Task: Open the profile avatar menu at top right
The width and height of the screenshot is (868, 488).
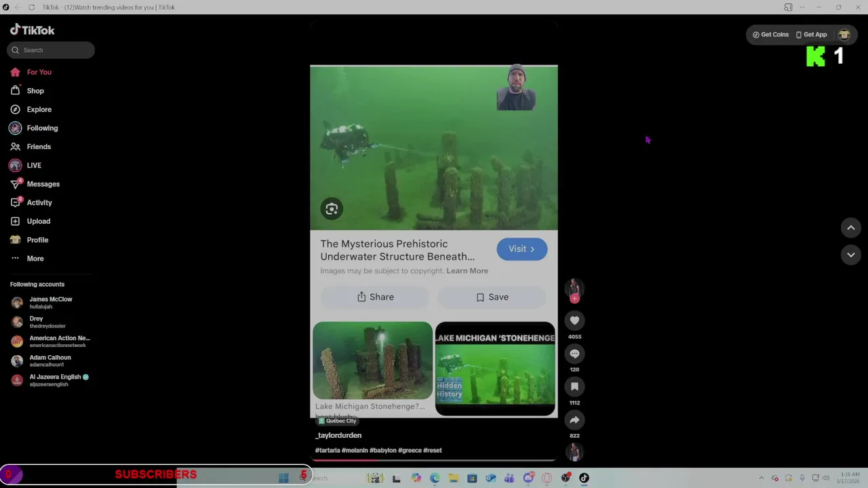Action: (844, 35)
